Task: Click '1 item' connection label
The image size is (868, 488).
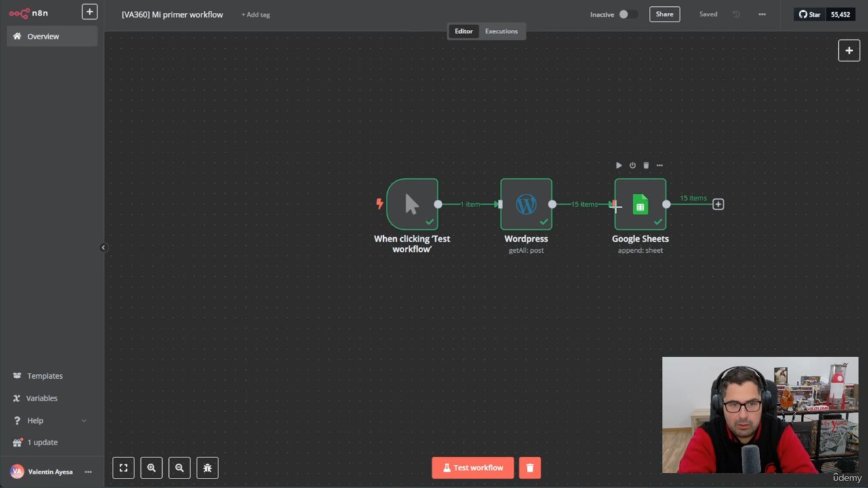Action: point(471,204)
